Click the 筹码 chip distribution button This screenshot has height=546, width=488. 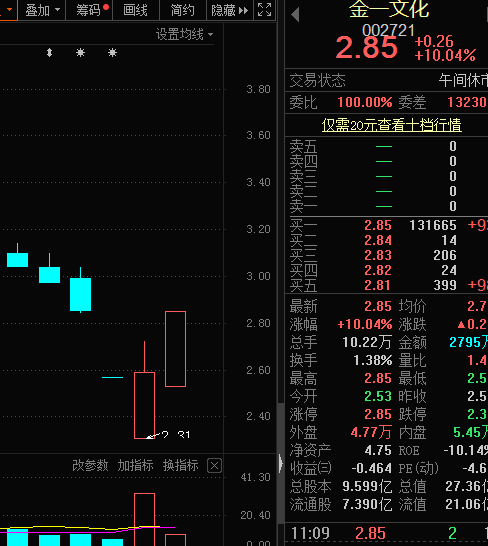92,10
